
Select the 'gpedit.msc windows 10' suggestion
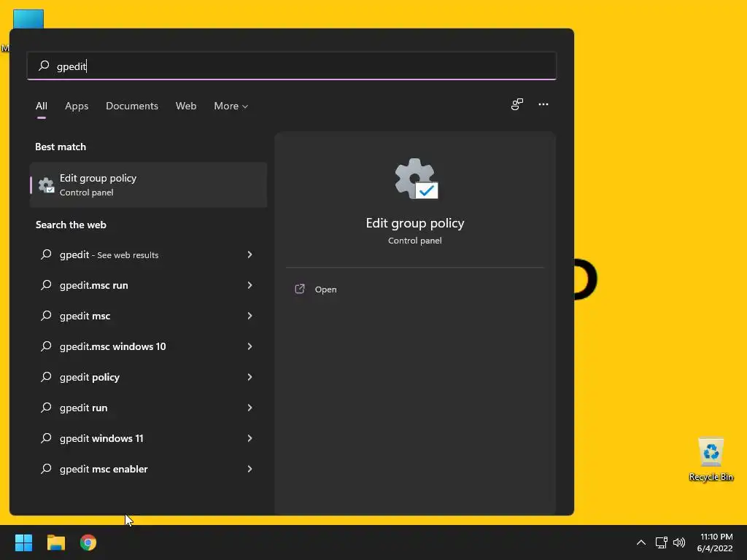pyautogui.click(x=149, y=346)
